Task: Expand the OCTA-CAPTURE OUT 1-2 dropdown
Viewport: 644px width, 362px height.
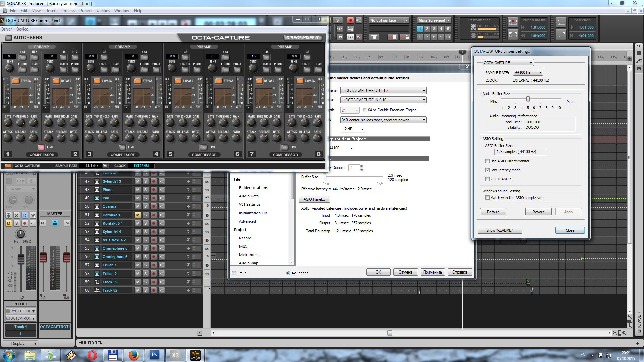Action: [383, 90]
